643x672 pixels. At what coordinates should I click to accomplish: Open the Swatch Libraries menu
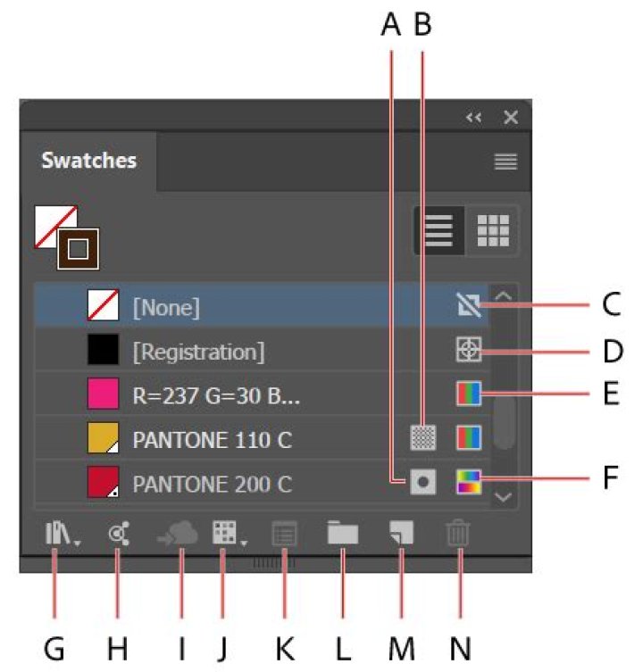(x=55, y=535)
